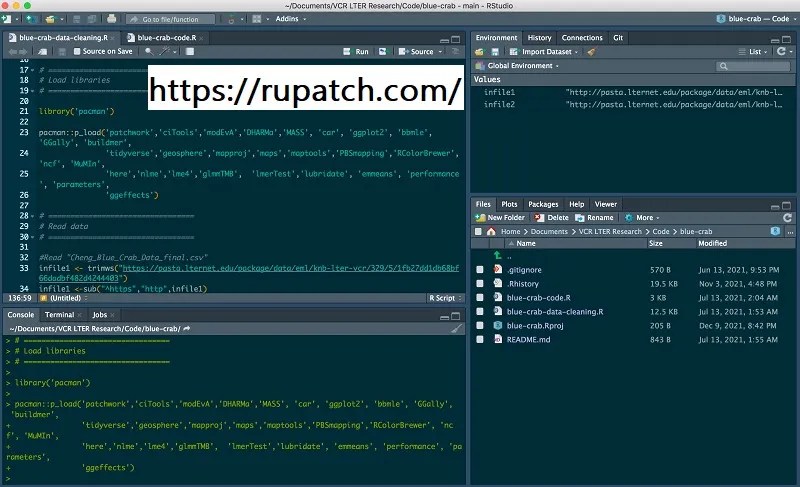Sort files by the Modified column header
Image resolution: width=800 pixels, height=487 pixels.
pyautogui.click(x=712, y=243)
